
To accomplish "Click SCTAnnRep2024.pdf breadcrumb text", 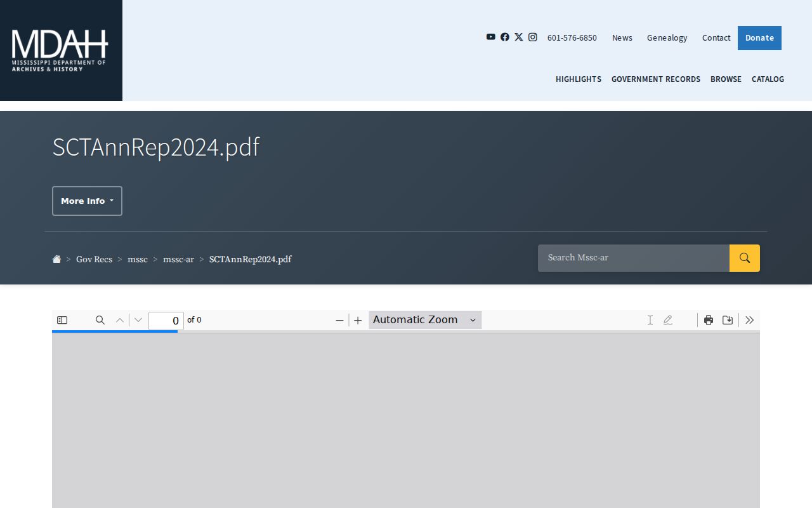I will pyautogui.click(x=250, y=259).
